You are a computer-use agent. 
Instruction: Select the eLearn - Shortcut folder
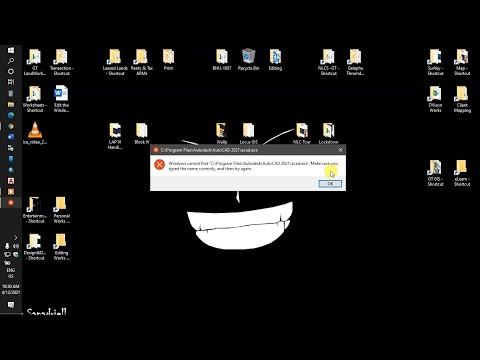pos(462,173)
